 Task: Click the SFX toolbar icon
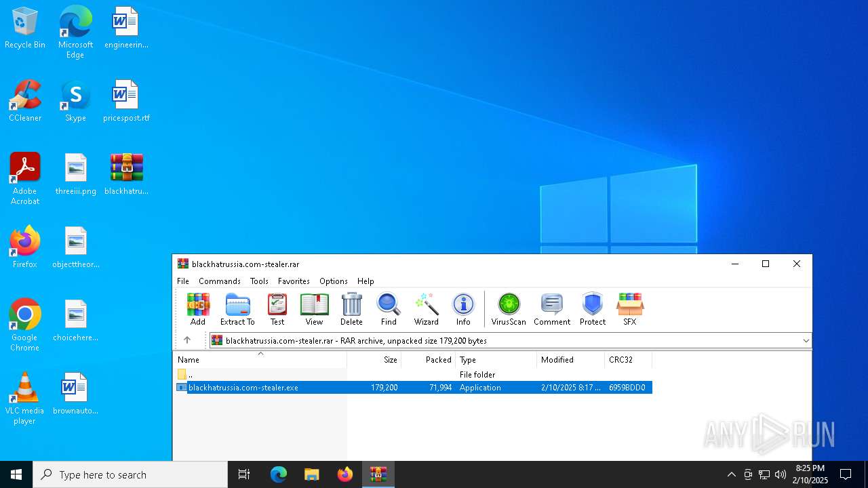coord(630,309)
